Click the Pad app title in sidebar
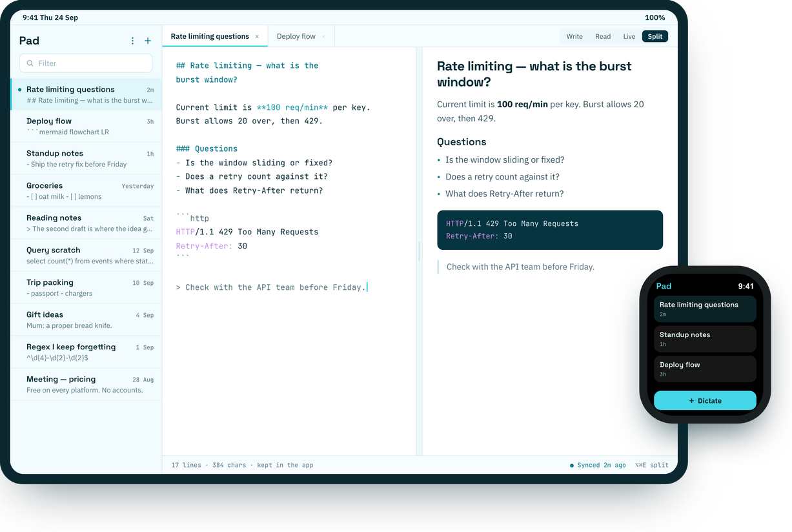792x532 pixels. [29, 41]
